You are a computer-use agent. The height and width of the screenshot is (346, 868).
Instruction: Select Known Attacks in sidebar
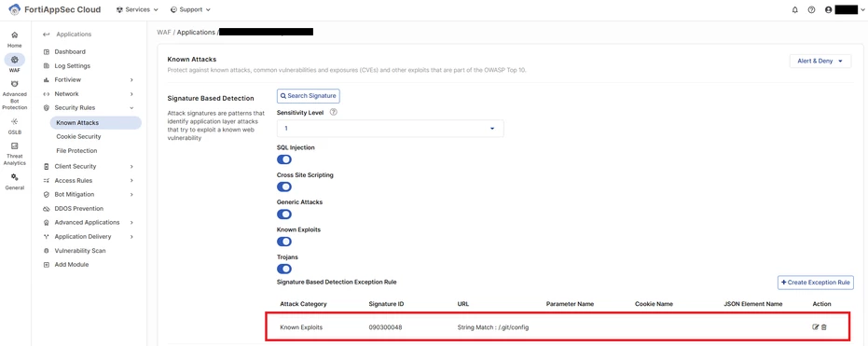click(95, 122)
